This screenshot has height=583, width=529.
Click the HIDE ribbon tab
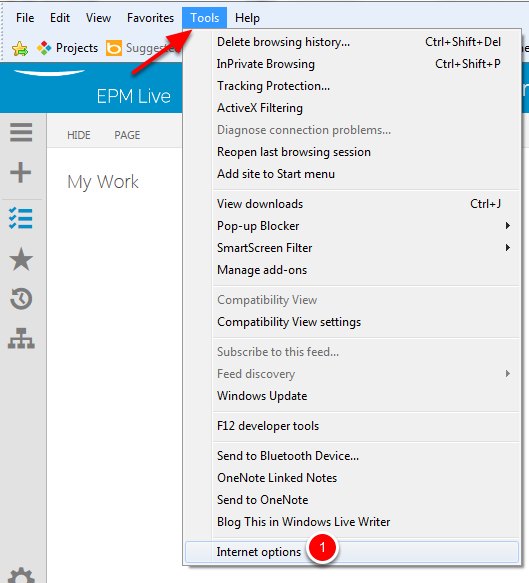[x=79, y=135]
